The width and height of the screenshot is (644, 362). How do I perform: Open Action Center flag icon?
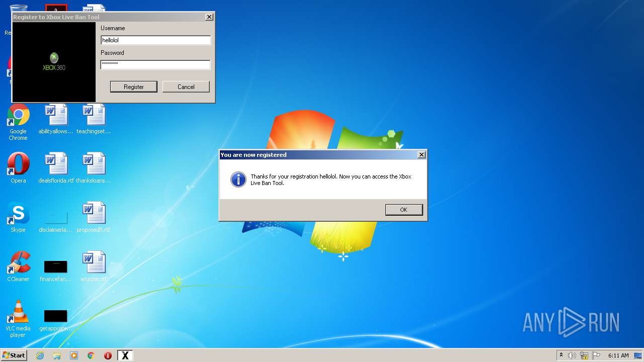click(x=596, y=355)
